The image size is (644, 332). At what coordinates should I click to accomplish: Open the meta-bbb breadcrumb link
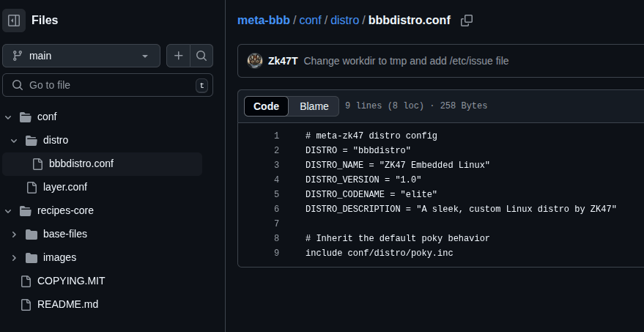click(263, 20)
